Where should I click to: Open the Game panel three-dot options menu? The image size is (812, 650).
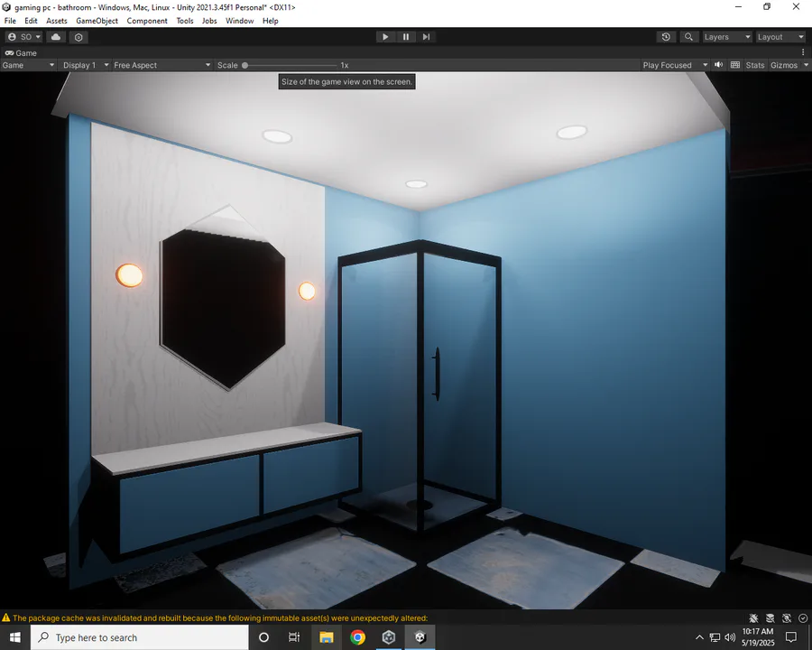click(803, 52)
